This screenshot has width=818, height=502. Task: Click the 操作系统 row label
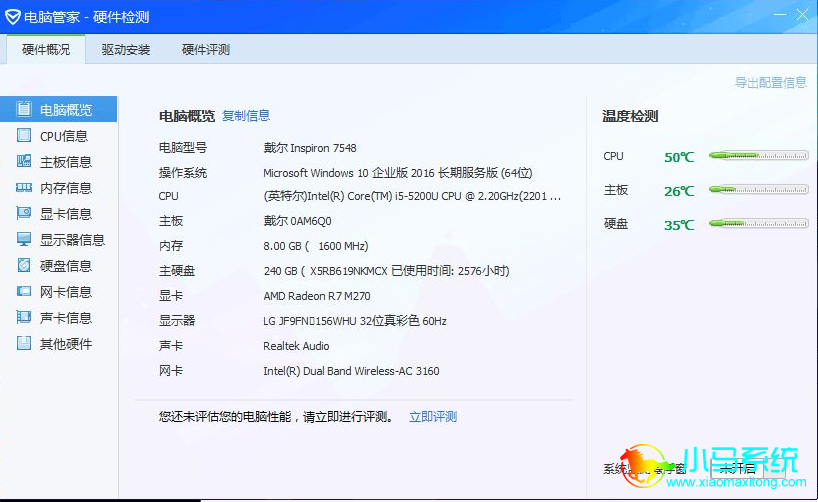(183, 173)
